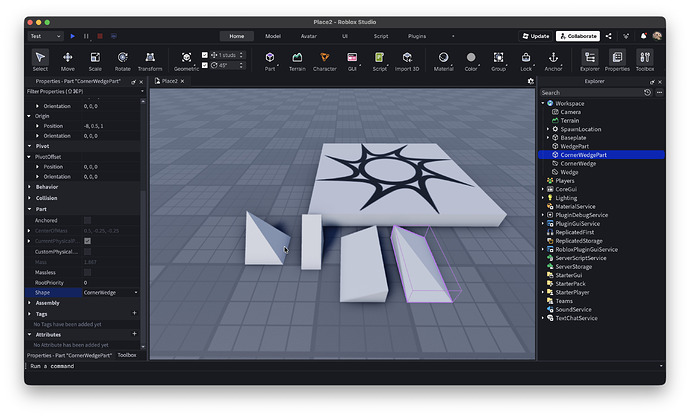Click the Pause playtest button
Image resolution: width=690 pixels, height=416 pixels.
[x=86, y=36]
